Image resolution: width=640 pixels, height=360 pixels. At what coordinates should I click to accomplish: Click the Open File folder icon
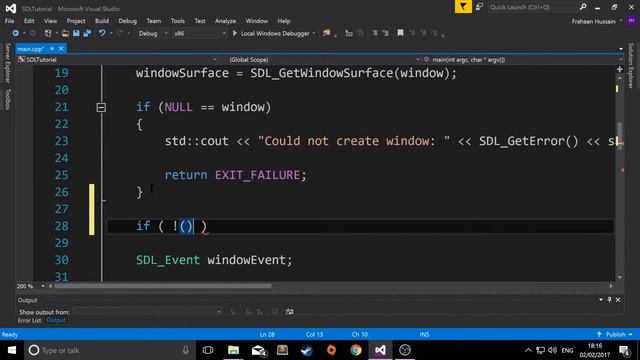coord(65,33)
